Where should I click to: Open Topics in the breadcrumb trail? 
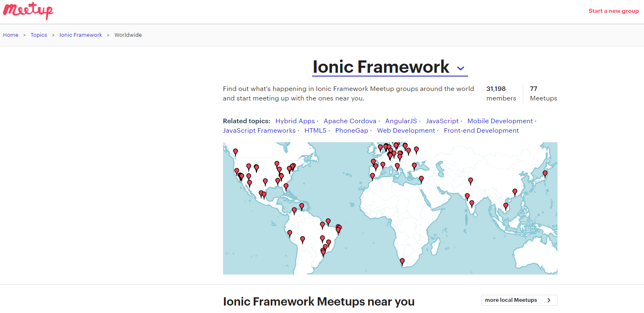click(x=39, y=35)
